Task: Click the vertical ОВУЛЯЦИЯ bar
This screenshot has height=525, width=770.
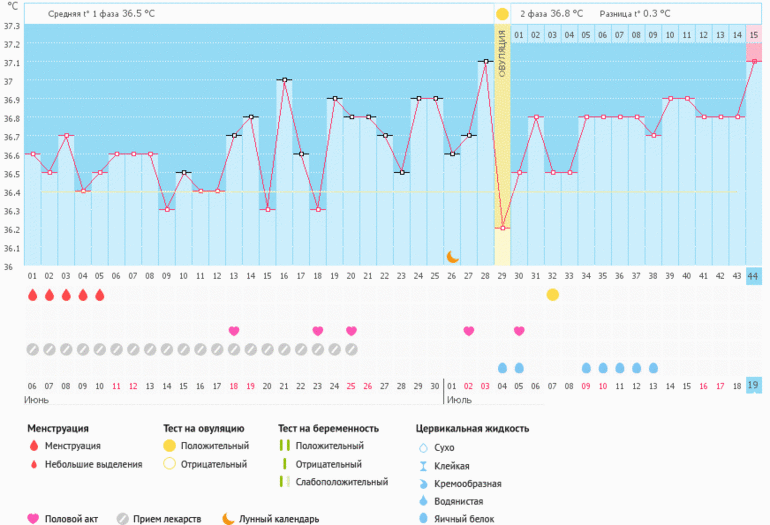Action: point(502,60)
